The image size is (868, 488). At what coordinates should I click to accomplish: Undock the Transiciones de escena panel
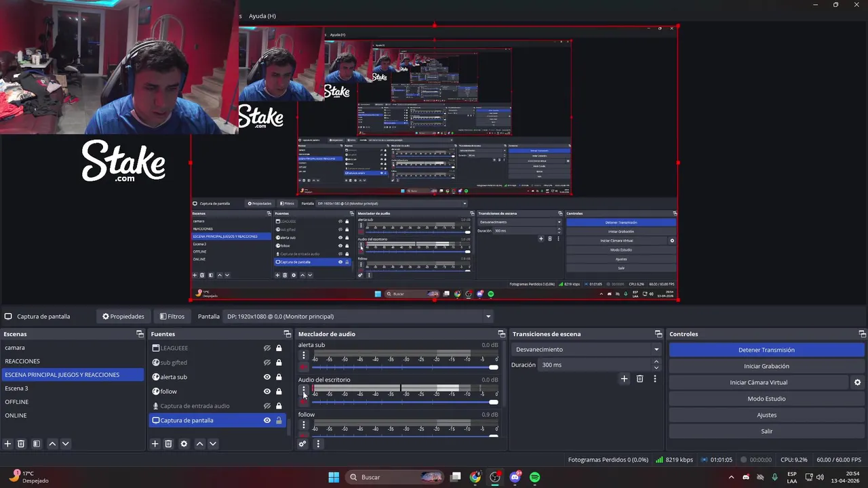[x=658, y=334]
